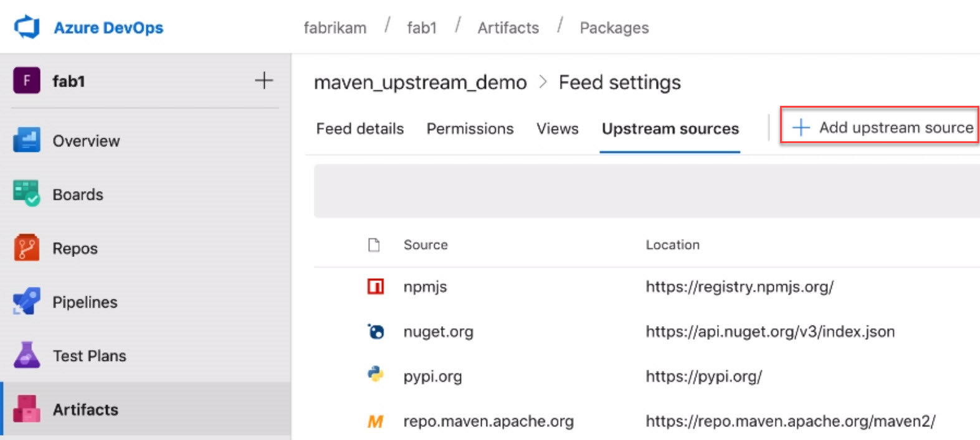
Task: Select the Artifacts sidebar icon
Action: coord(27,410)
